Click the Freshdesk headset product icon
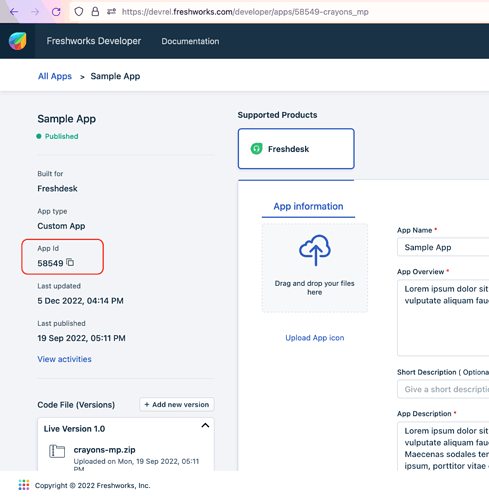This screenshot has width=489, height=500. click(x=256, y=149)
